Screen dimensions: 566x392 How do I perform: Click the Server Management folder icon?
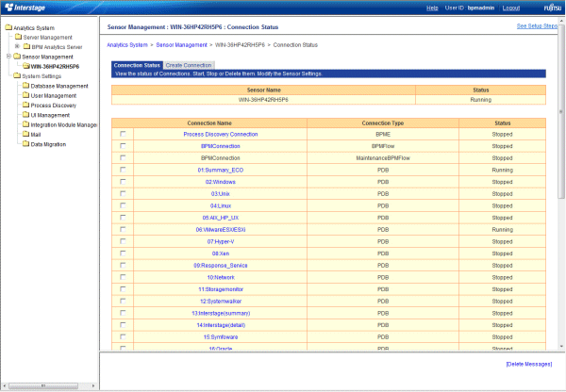point(19,37)
